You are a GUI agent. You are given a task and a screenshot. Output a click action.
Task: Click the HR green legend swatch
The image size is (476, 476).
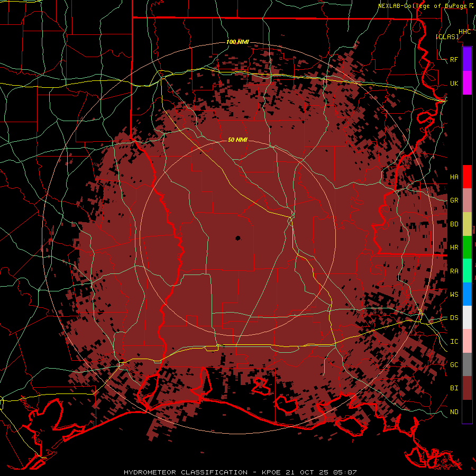click(467, 247)
